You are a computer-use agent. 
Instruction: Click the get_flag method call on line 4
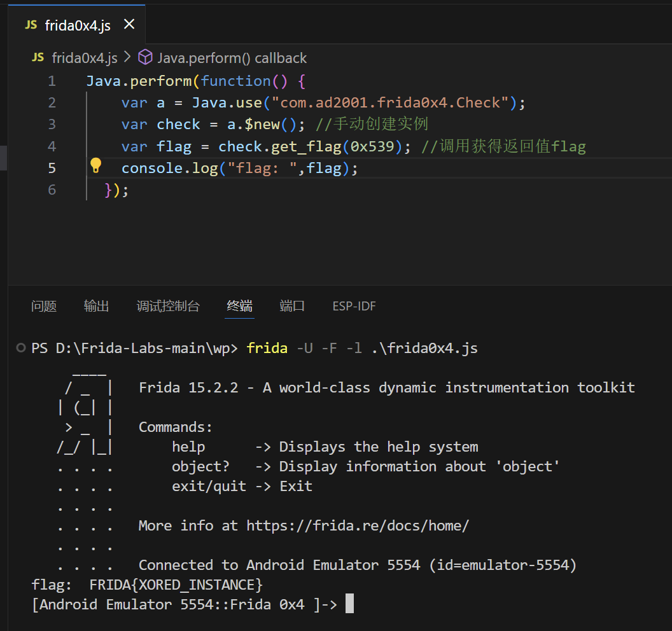coord(307,146)
